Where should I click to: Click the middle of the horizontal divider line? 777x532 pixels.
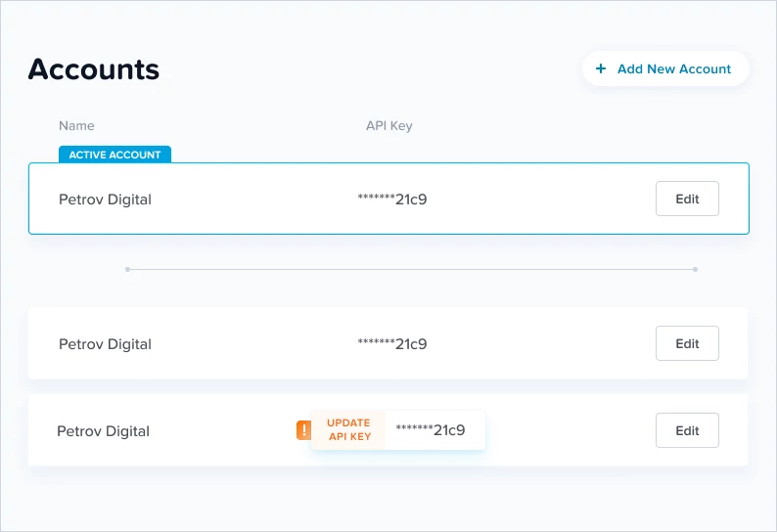click(x=411, y=270)
